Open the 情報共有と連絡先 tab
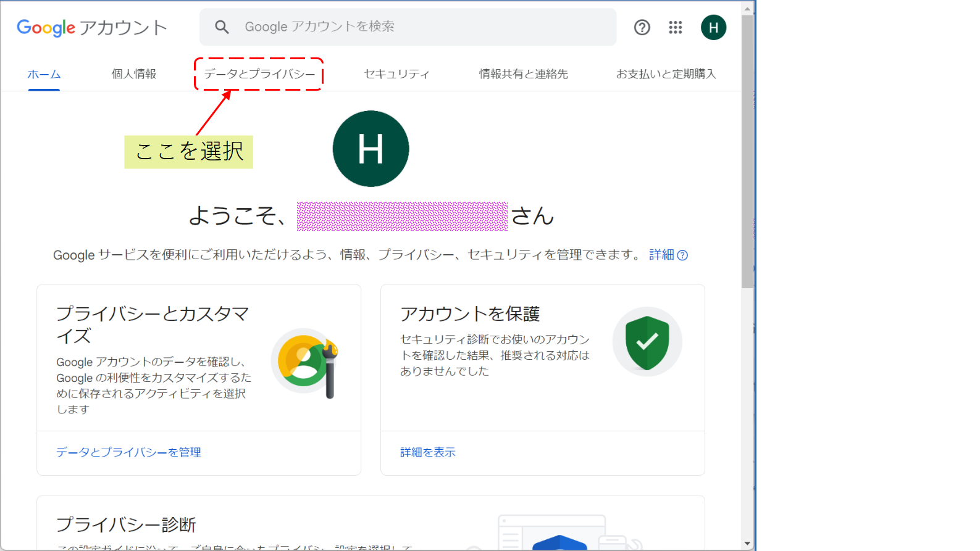This screenshot has width=980, height=551. click(524, 74)
